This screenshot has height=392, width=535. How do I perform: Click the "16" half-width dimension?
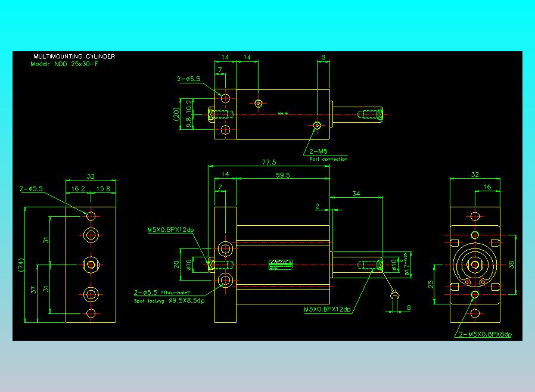[x=487, y=187]
